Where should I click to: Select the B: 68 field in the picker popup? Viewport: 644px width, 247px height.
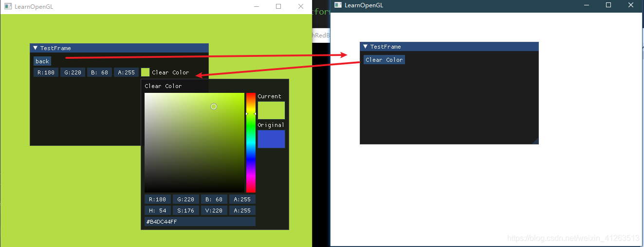[214, 199]
